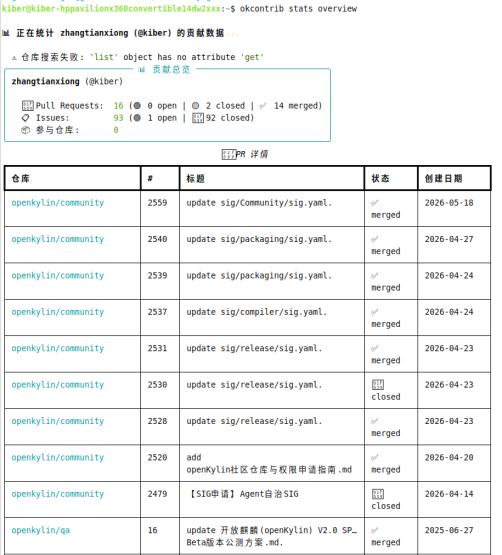The height and width of the screenshot is (555, 502).
Task: Click the closed status icon for PR 2530
Action: (x=378, y=384)
